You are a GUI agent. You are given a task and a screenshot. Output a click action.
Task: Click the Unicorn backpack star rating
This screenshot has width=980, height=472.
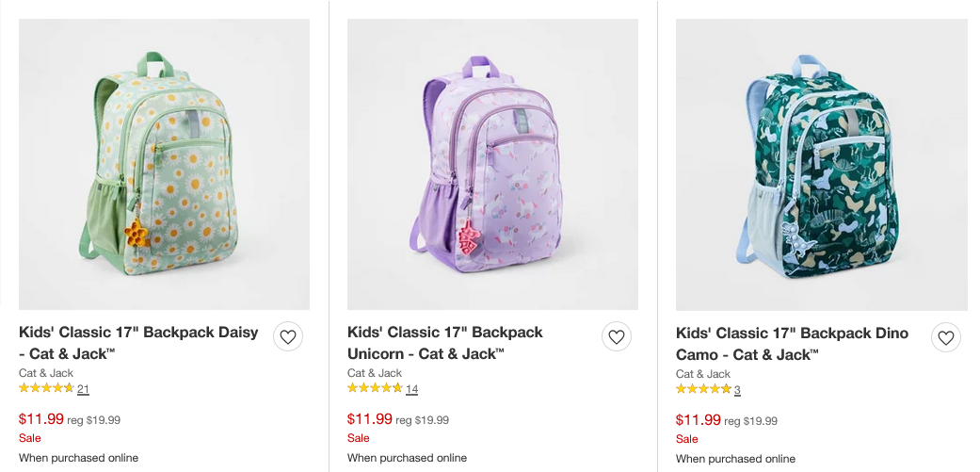(x=375, y=388)
